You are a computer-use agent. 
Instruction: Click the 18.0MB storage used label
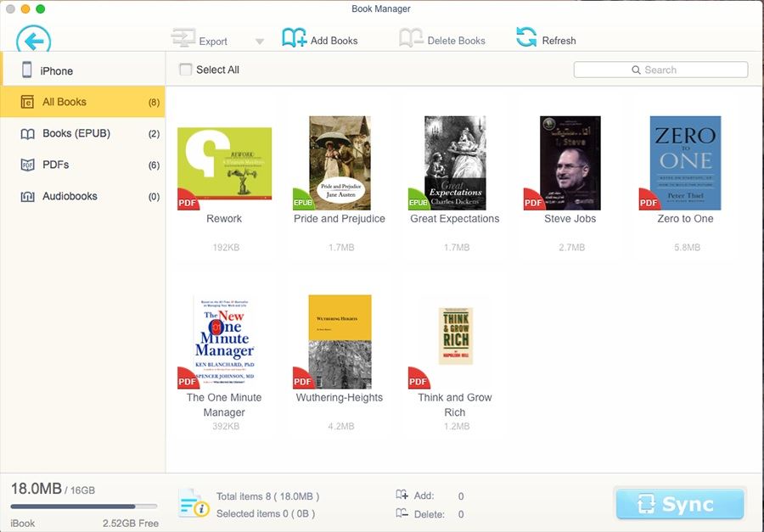(37, 489)
